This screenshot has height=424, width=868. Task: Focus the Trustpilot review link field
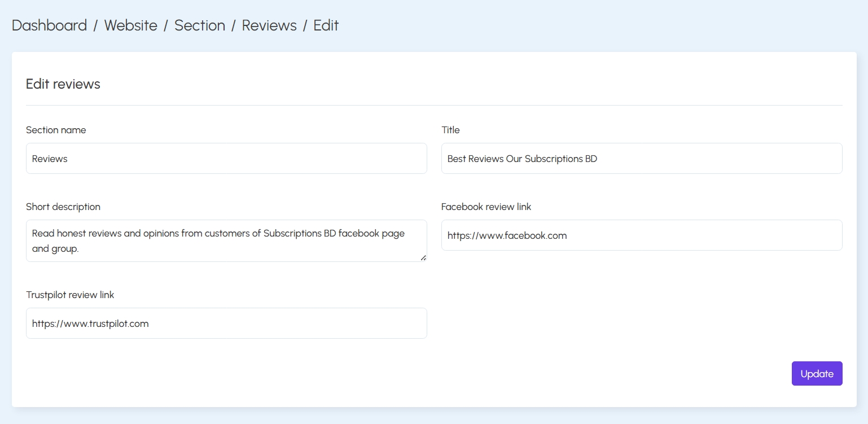[226, 323]
